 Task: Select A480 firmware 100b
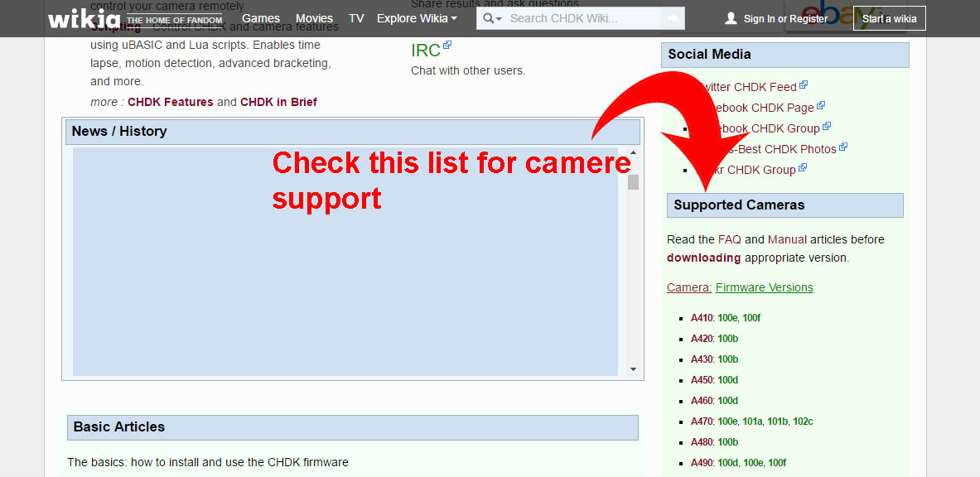point(728,442)
